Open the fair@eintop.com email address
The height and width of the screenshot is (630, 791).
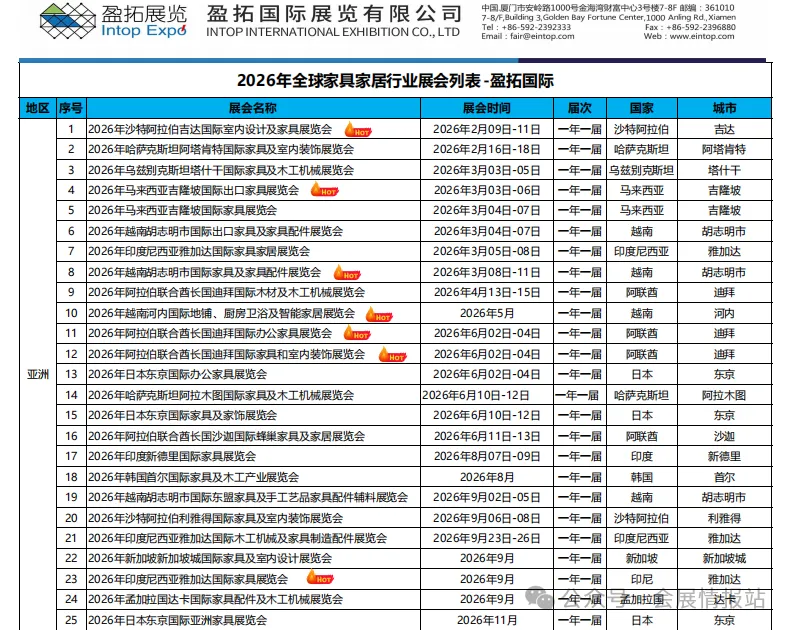pos(542,36)
